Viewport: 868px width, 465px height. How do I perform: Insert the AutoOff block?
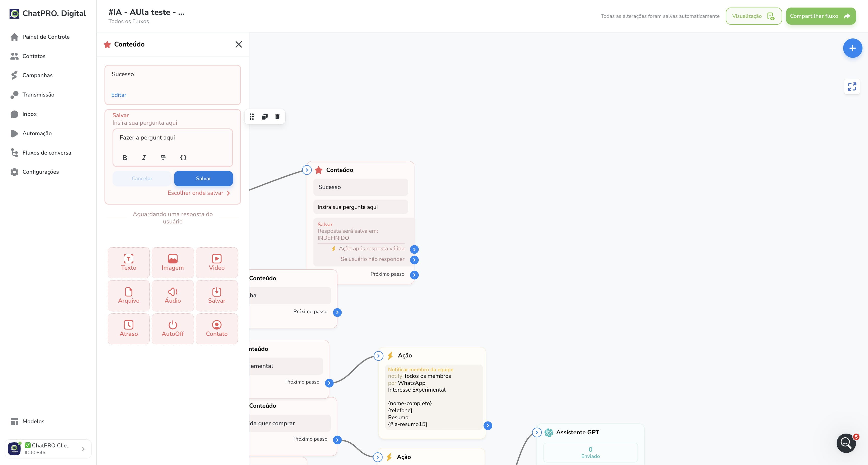(173, 329)
